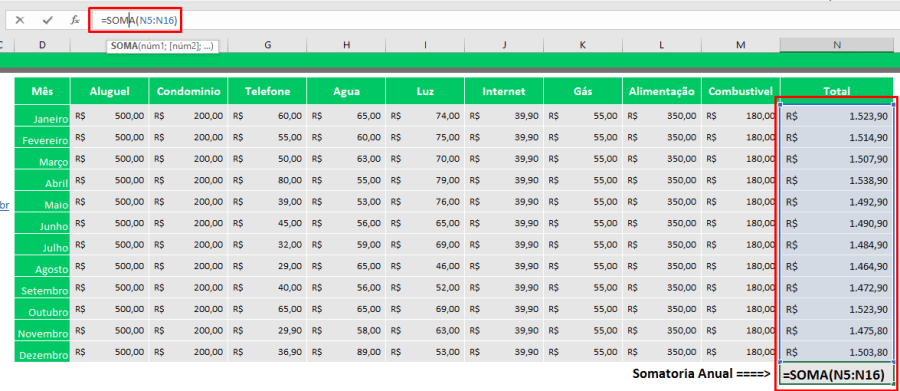Click the Agua header cell

[346, 91]
